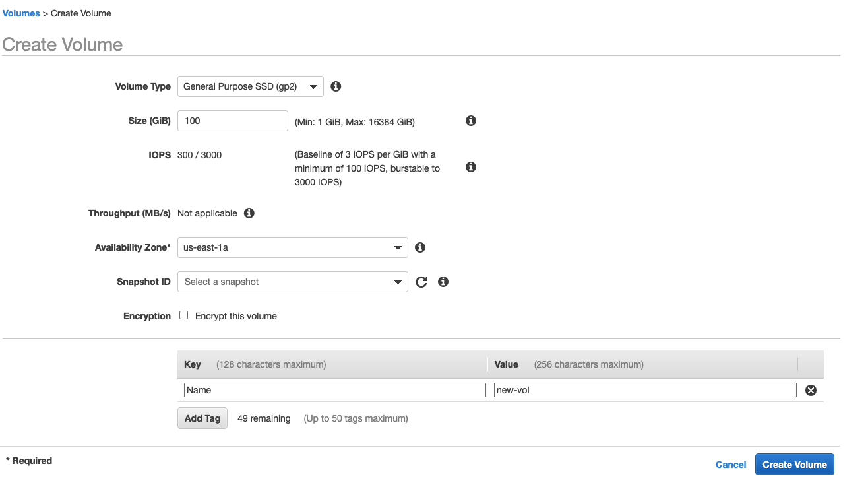Click the Add Tag button
The width and height of the screenshot is (868, 491).
202,418
